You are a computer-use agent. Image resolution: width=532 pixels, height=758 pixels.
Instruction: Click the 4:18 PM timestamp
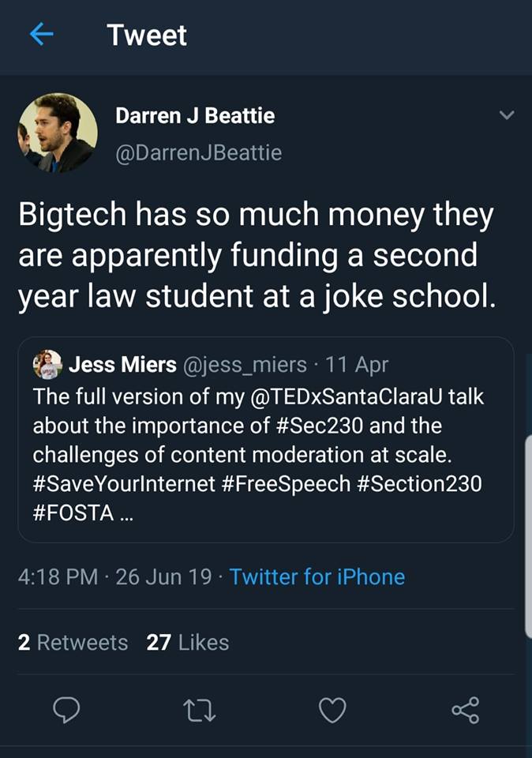tap(61, 576)
